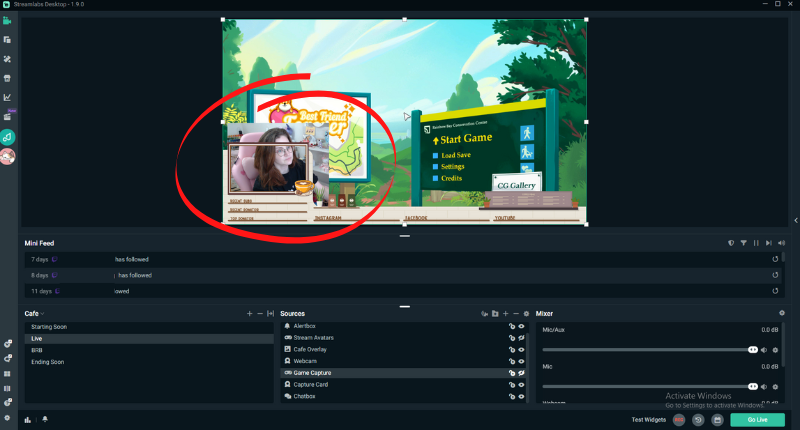The image size is (800, 430).
Task: Replay the 7 days follow alert
Action: (x=775, y=259)
